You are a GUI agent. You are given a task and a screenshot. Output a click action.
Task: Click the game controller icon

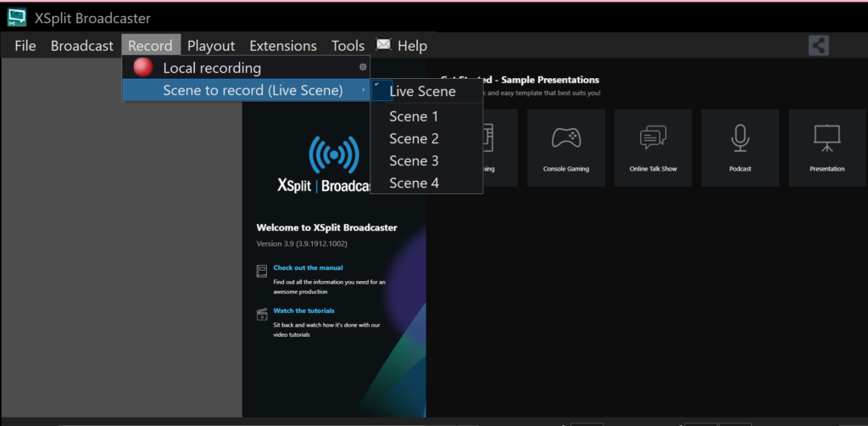(565, 137)
